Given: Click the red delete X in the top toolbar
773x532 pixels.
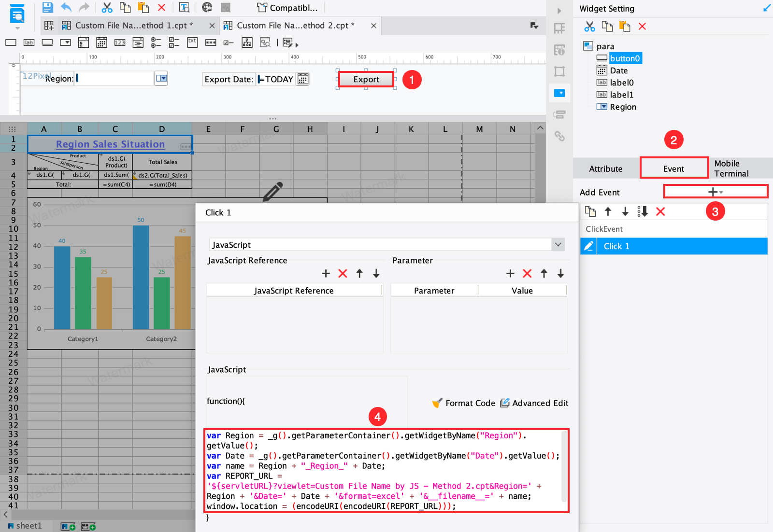Looking at the screenshot, I should point(161,7).
